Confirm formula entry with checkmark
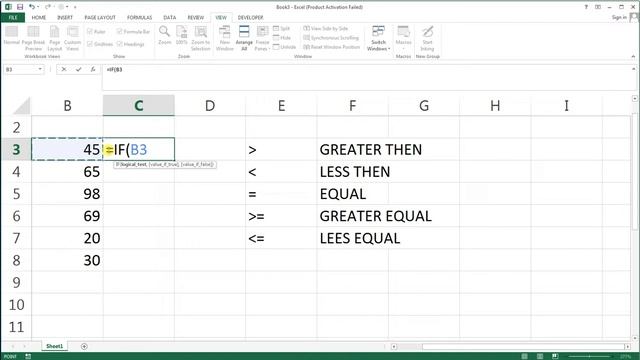The height and width of the screenshot is (360, 640). tap(78, 69)
